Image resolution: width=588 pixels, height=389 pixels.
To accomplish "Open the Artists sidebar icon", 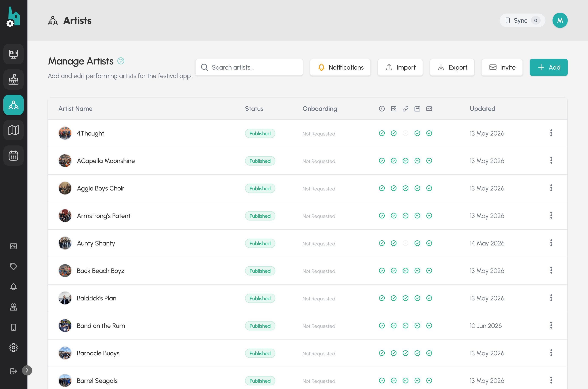I will coord(13,105).
